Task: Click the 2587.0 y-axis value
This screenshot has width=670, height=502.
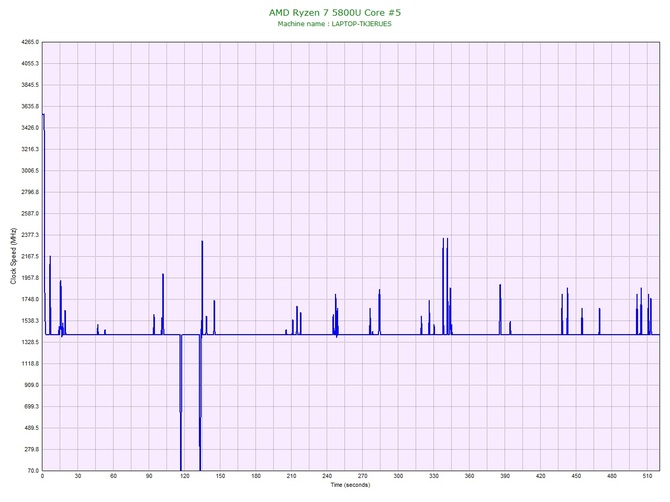Action: point(30,214)
